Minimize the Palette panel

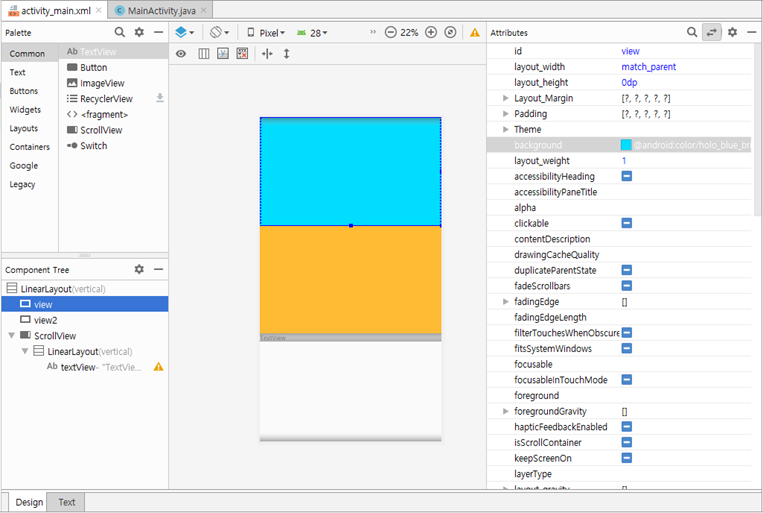point(159,32)
